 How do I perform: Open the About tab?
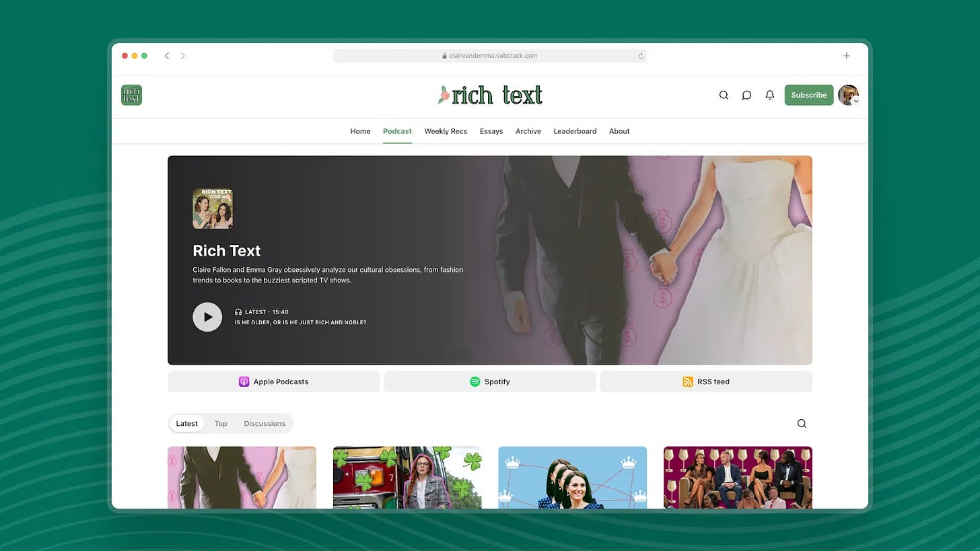[x=619, y=131]
